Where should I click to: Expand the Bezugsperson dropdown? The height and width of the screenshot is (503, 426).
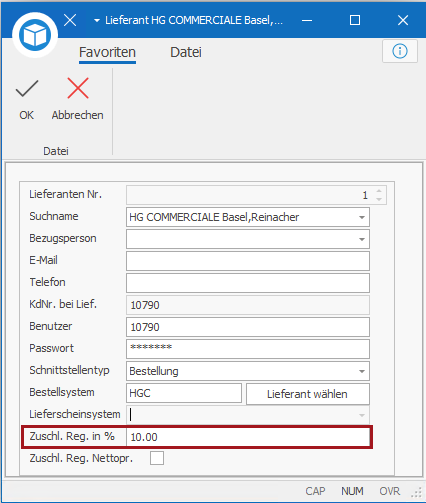pyautogui.click(x=362, y=239)
